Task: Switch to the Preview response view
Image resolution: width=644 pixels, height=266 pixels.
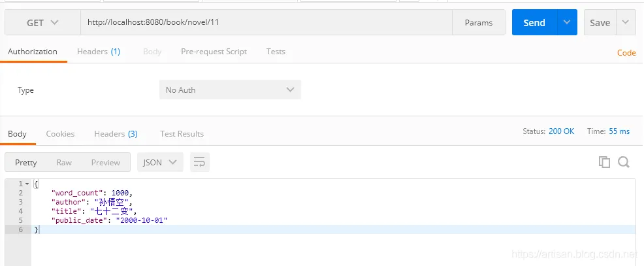Action: [x=105, y=162]
